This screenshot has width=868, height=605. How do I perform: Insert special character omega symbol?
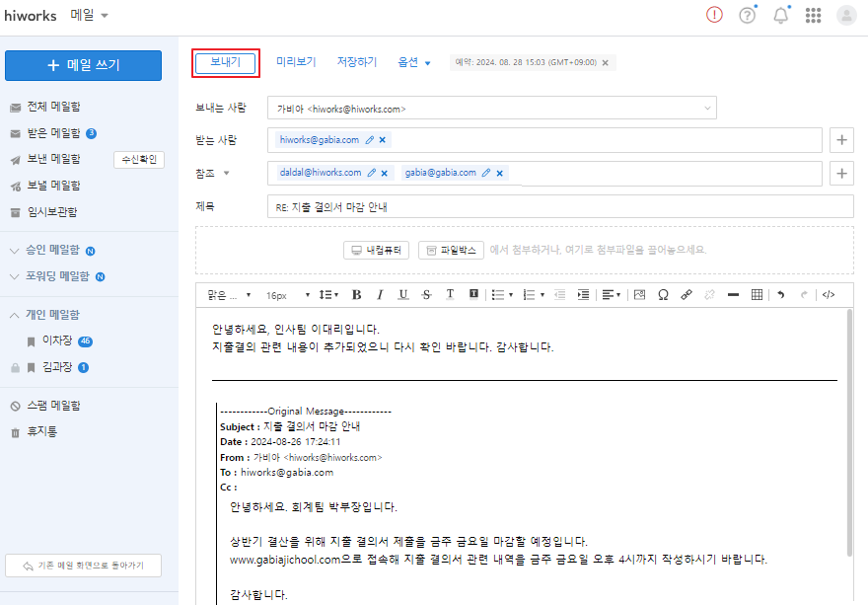(663, 294)
